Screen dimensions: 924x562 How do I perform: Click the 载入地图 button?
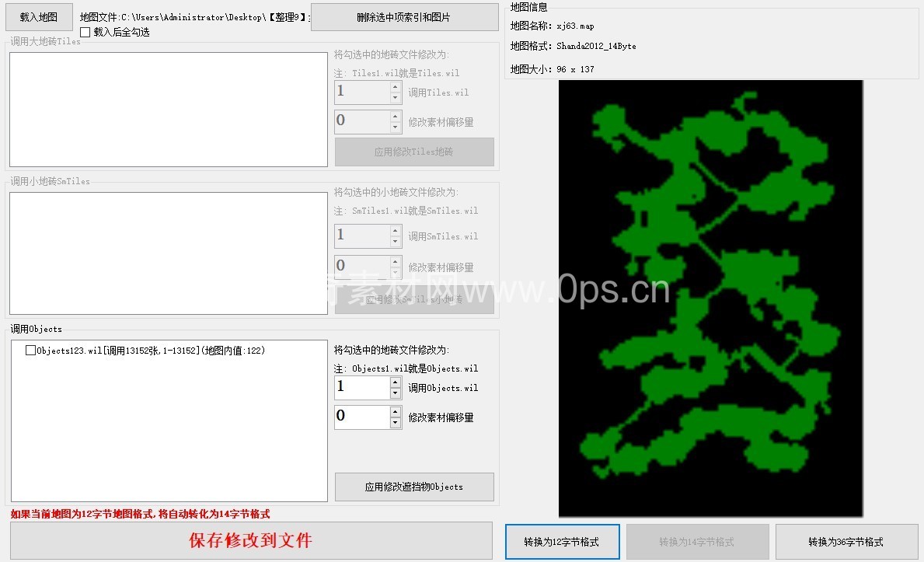click(x=39, y=17)
